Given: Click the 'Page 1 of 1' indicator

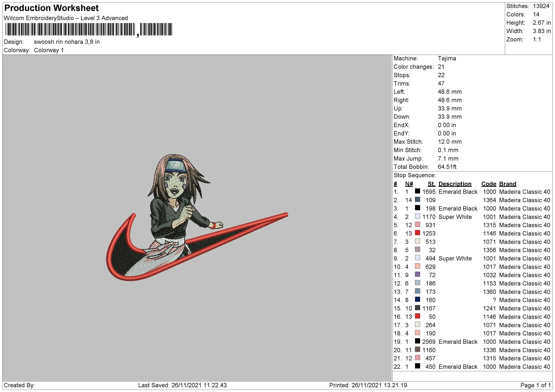Looking at the screenshot, I should click(x=535, y=385).
